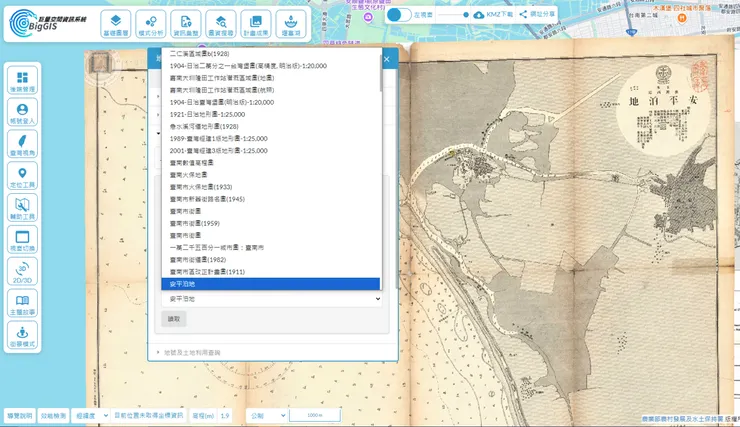Select 一萬二千五百分一城市圖：臺南市 option
Screen dimensions: 740x427
pyautogui.click(x=270, y=247)
